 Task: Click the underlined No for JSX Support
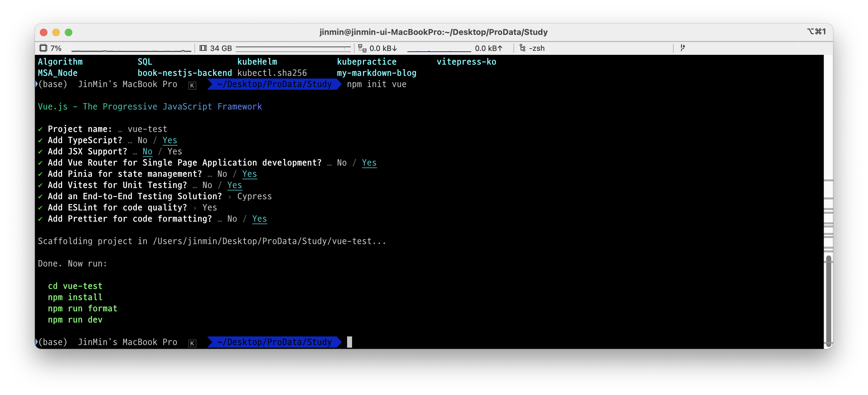[147, 152]
